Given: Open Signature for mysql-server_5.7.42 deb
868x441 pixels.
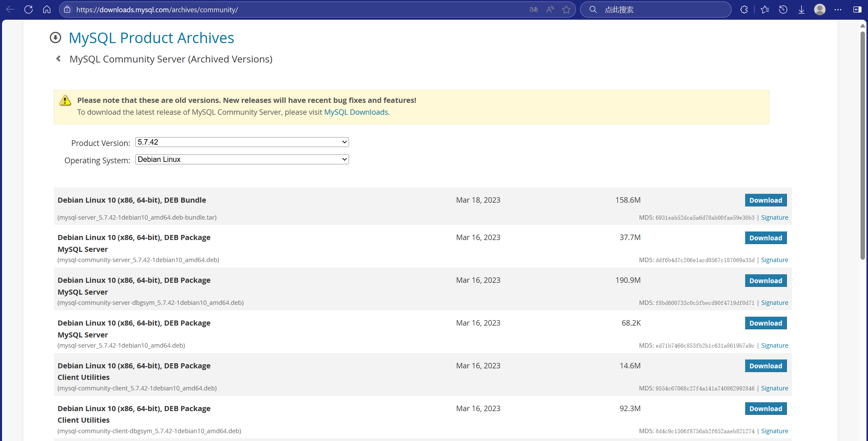Looking at the screenshot, I should pyautogui.click(x=774, y=345).
